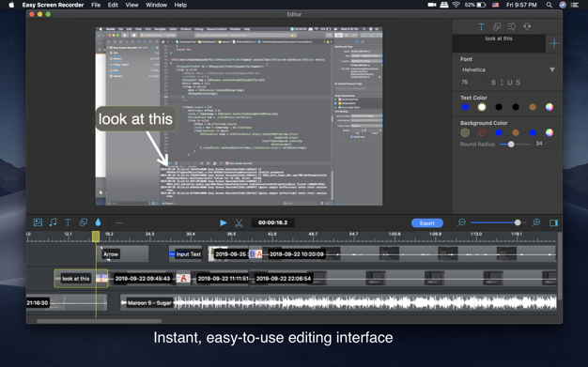Click the font size field showing 75

tap(472, 82)
